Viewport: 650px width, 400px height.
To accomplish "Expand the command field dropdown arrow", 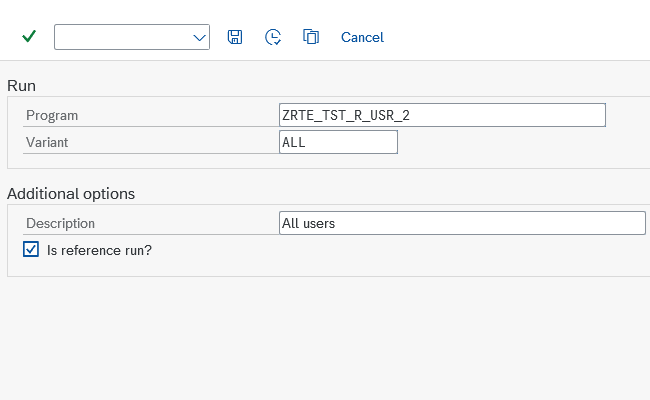I will pyautogui.click(x=198, y=37).
